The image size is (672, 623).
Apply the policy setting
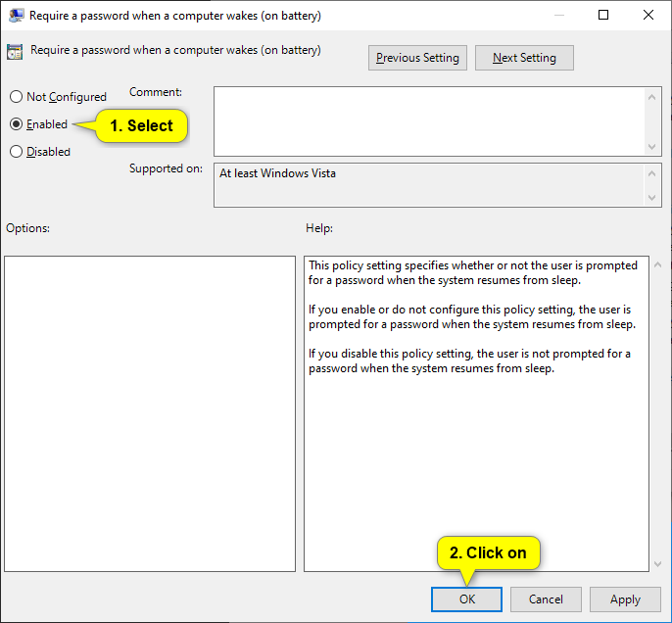[625, 599]
